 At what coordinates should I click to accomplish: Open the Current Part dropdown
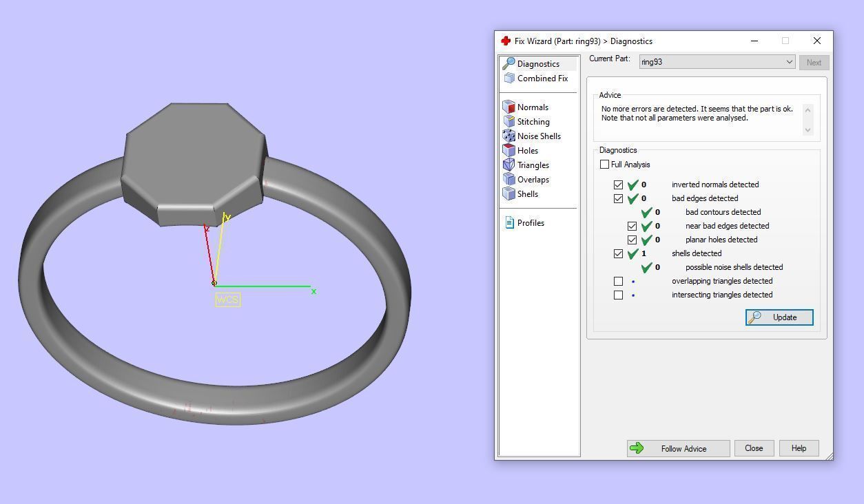tap(717, 62)
